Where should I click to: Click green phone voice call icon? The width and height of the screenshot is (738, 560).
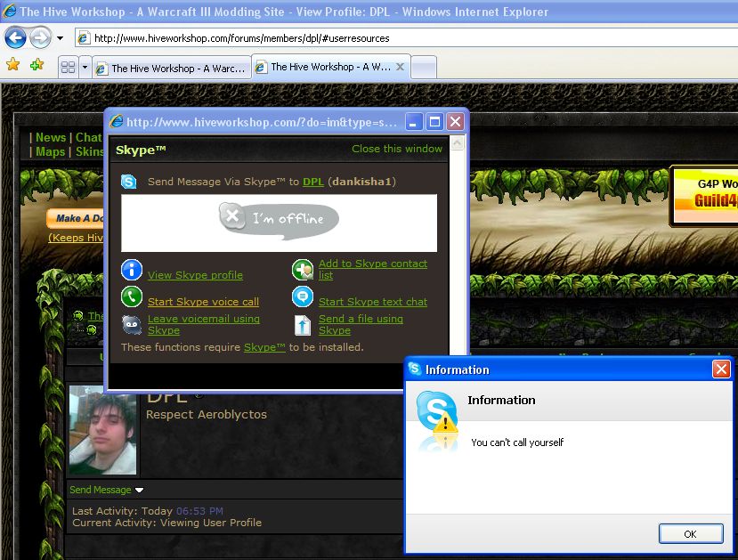132,296
